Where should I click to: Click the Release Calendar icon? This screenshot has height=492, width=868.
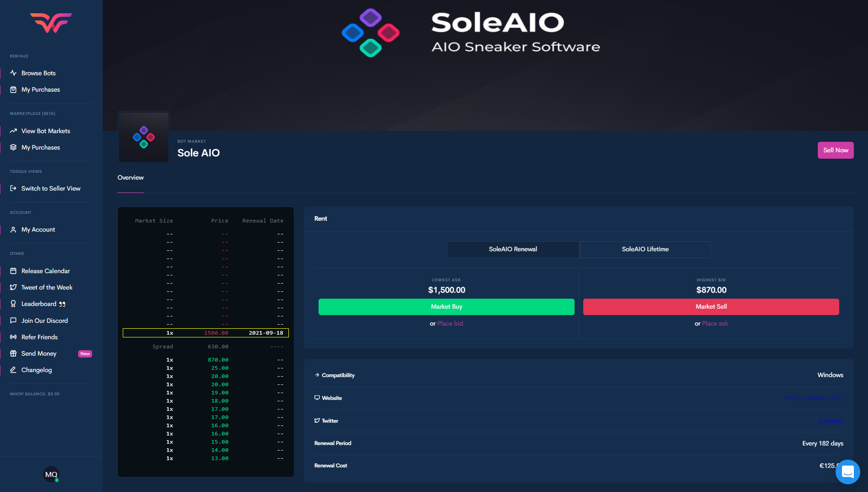point(13,271)
